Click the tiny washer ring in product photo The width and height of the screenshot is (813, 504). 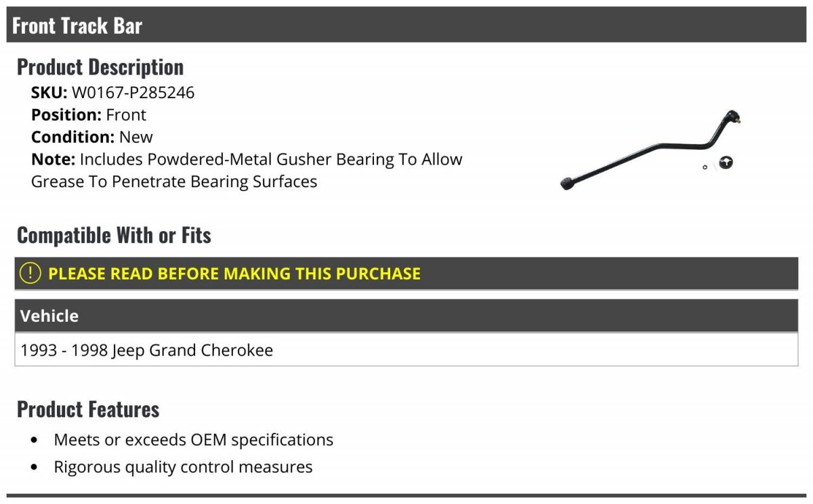pyautogui.click(x=705, y=167)
